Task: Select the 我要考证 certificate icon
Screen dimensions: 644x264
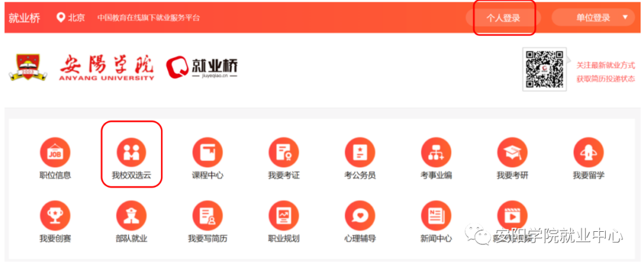Action: point(283,153)
